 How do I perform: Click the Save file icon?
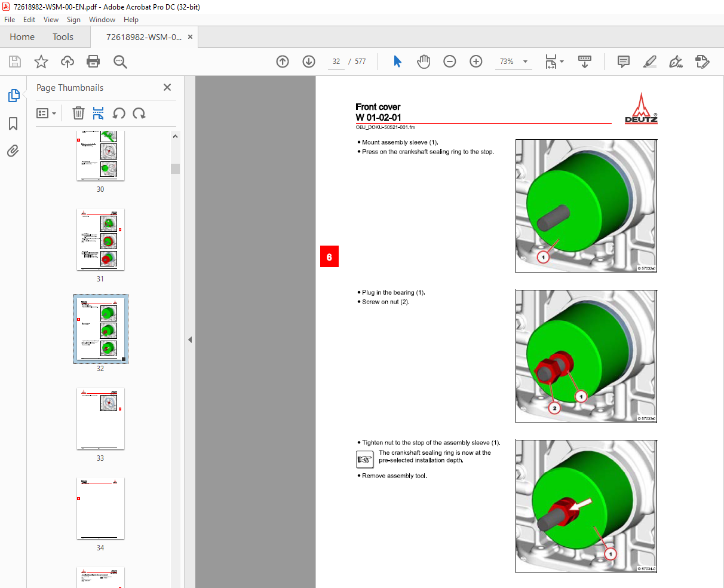pos(15,62)
